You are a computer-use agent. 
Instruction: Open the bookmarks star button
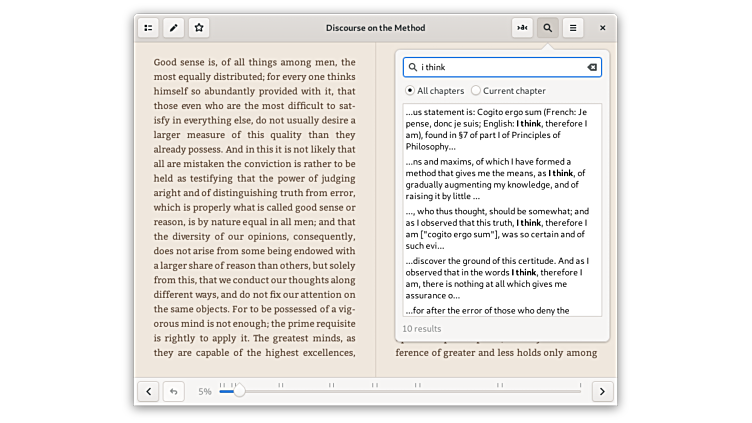pos(200,28)
